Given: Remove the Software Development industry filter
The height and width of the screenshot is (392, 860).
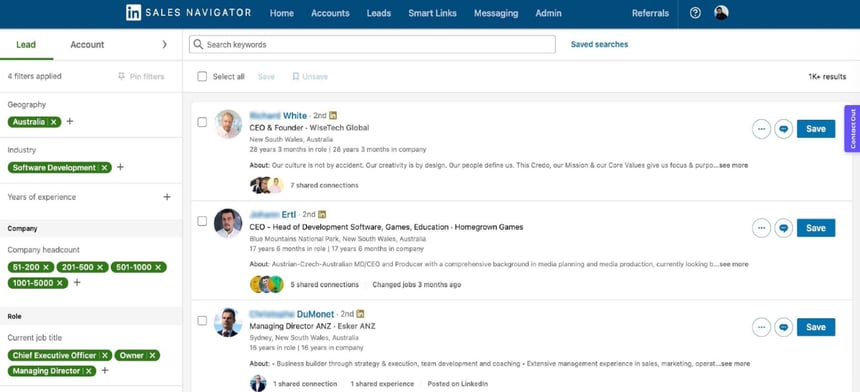Looking at the screenshot, I should pyautogui.click(x=104, y=168).
